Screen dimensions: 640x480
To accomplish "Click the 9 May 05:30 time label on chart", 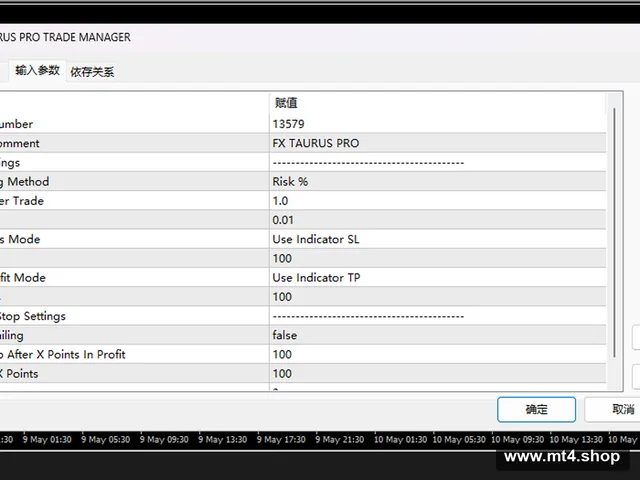I will coord(105,440).
